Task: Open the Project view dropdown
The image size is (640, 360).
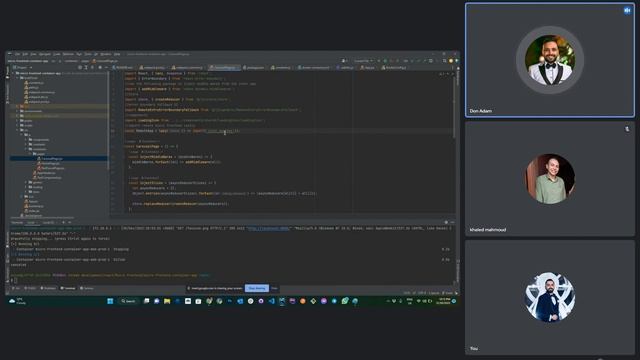Action: (x=22, y=67)
